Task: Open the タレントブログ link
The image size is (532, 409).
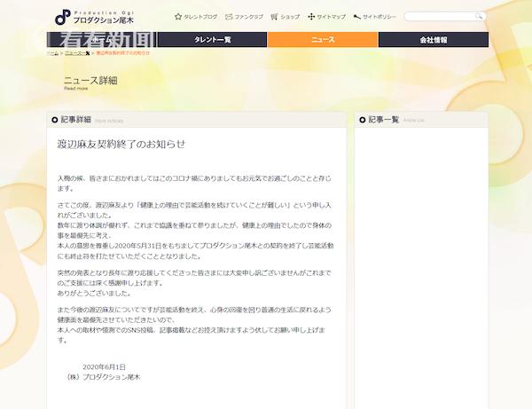Action: click(200, 17)
